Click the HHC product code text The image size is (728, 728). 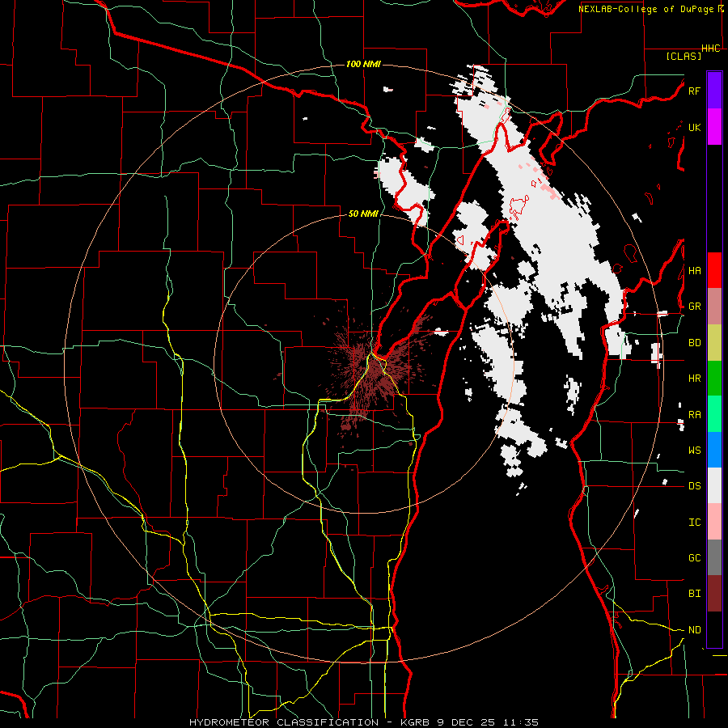click(710, 49)
